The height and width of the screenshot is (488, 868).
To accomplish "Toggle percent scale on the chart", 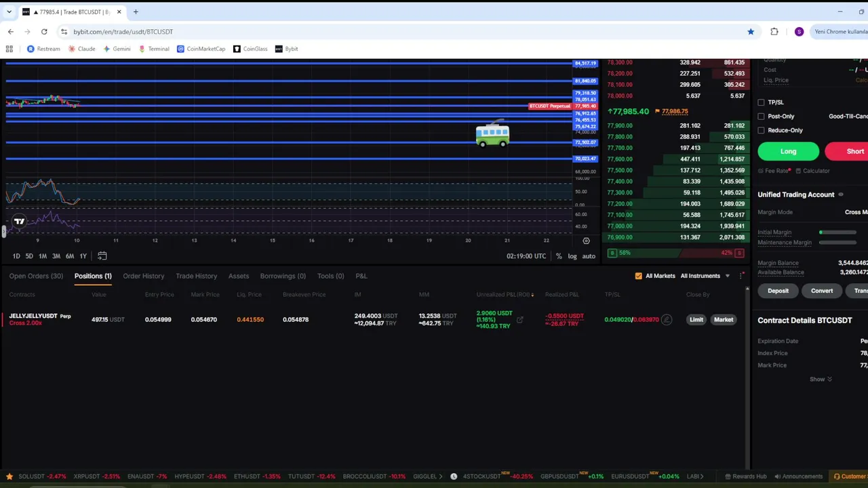I will click(559, 256).
